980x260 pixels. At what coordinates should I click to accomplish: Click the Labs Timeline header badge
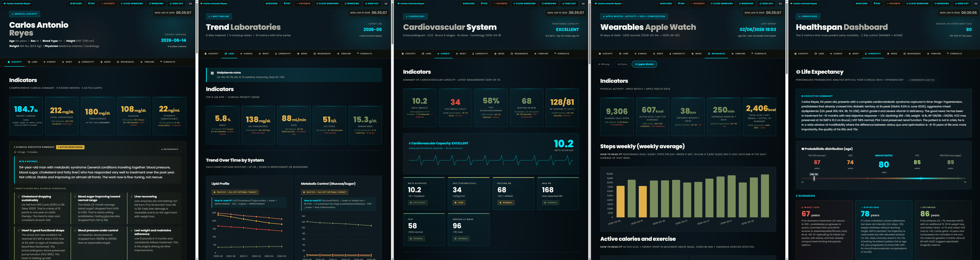[x=219, y=16]
